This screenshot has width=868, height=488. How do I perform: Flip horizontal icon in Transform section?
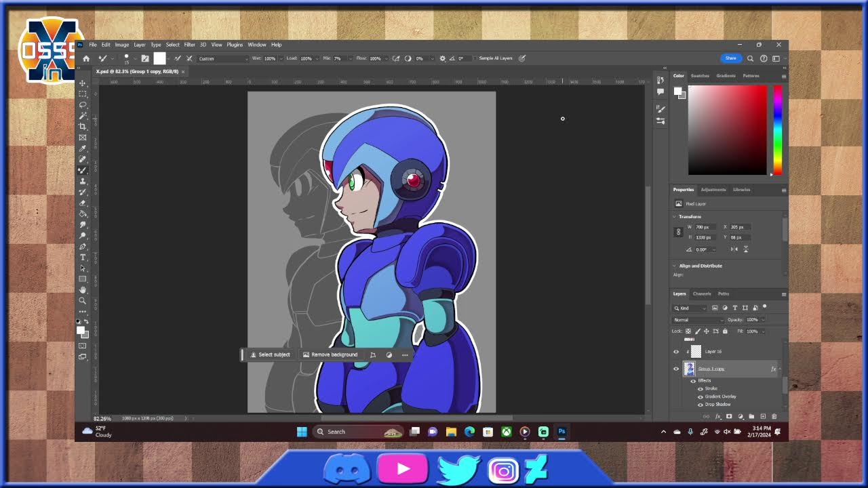(734, 249)
